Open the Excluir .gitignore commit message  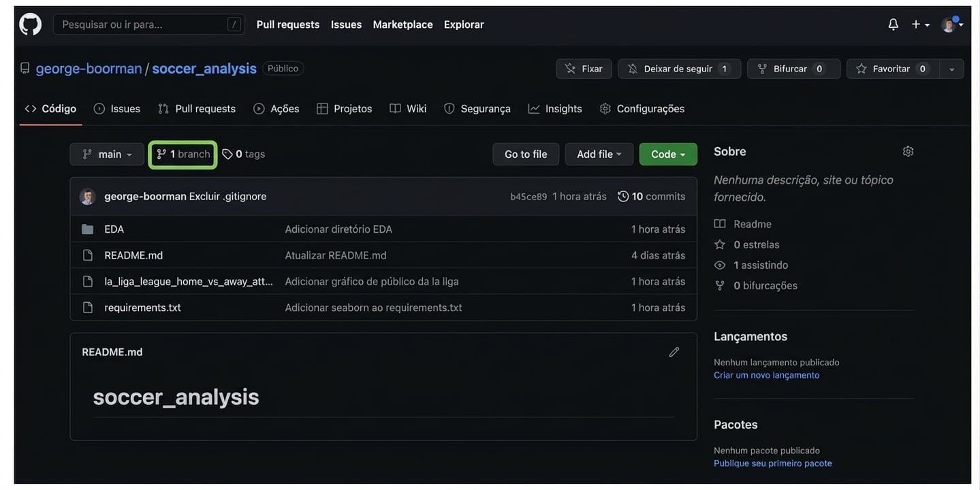(228, 197)
